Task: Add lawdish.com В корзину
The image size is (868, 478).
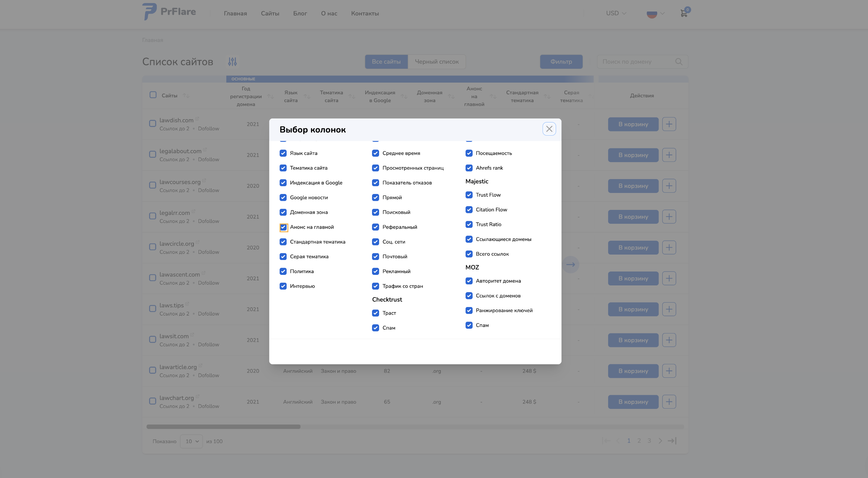Action: point(633,124)
